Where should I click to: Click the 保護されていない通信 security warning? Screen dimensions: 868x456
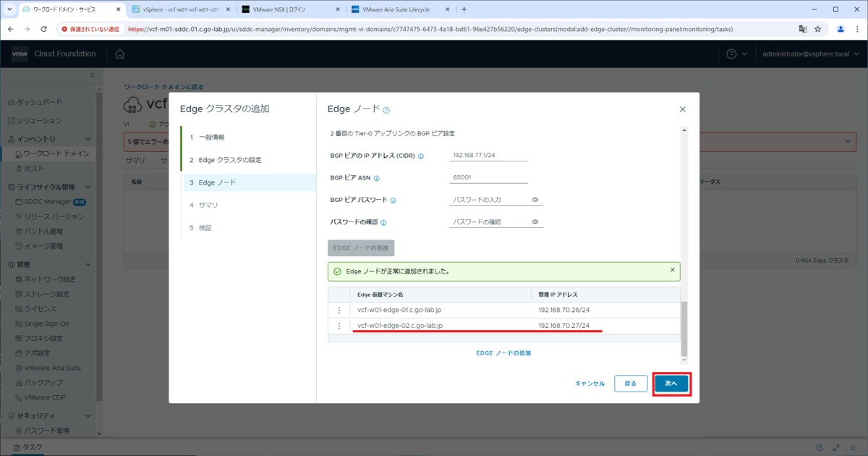click(90, 29)
